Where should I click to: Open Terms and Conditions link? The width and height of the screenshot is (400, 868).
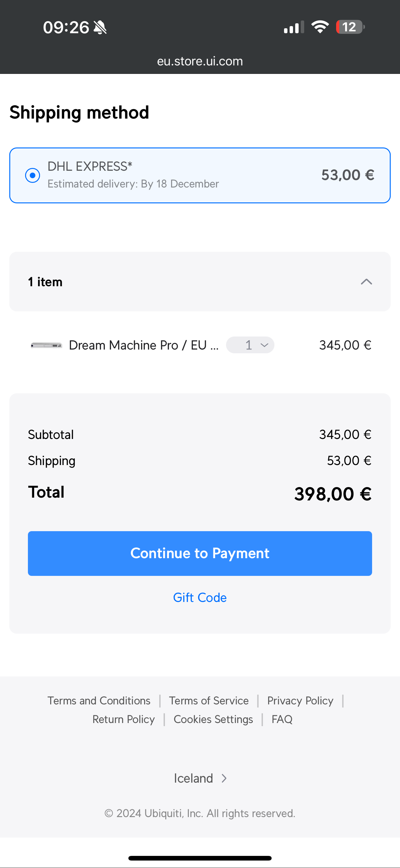coord(99,701)
